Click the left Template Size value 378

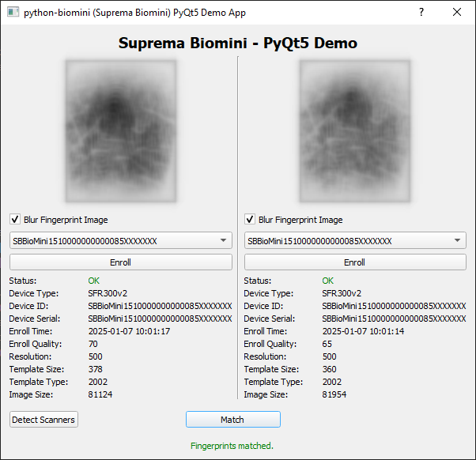coord(96,369)
